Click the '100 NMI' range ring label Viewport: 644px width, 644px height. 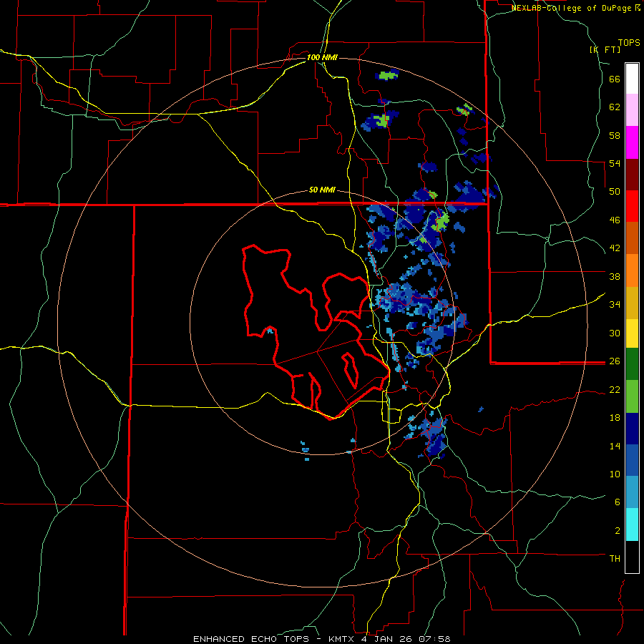(322, 57)
